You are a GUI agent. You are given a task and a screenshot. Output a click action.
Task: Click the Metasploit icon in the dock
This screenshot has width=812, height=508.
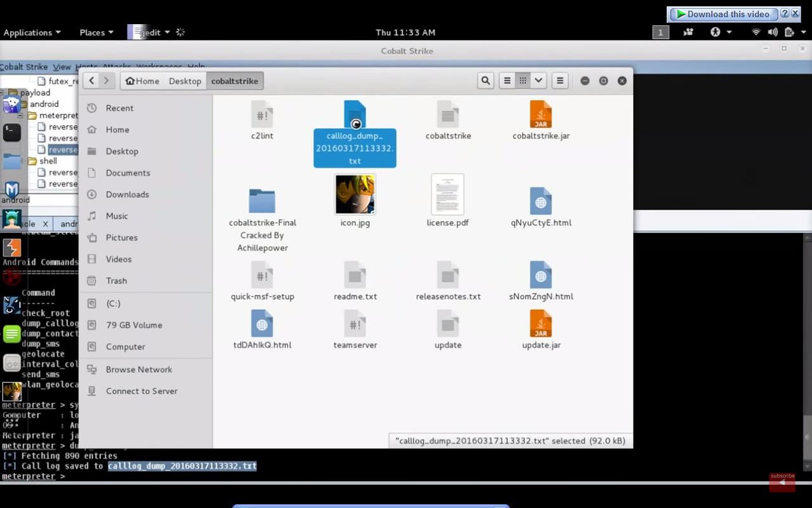point(12,189)
